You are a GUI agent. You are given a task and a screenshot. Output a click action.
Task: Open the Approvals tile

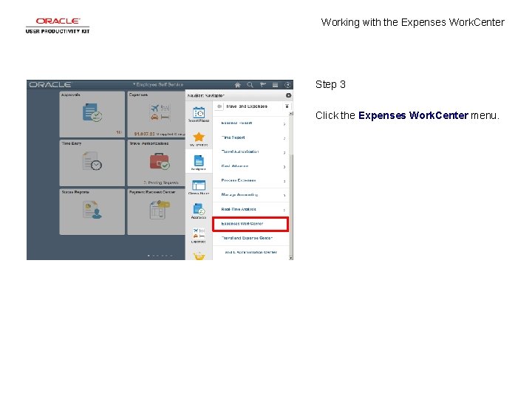click(x=92, y=115)
